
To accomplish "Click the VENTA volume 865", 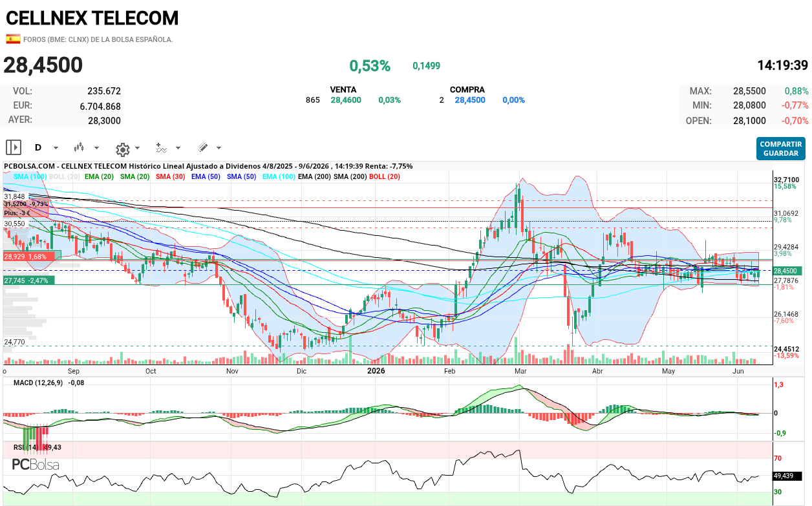I will (313, 100).
